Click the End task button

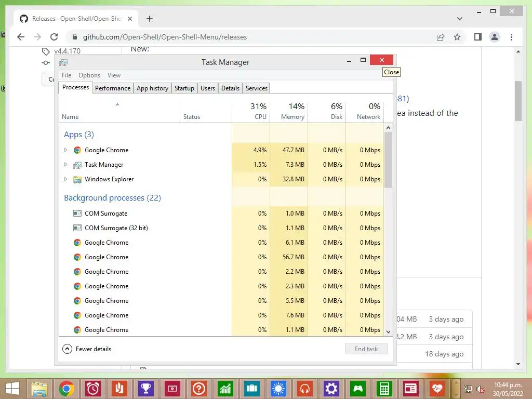click(366, 349)
